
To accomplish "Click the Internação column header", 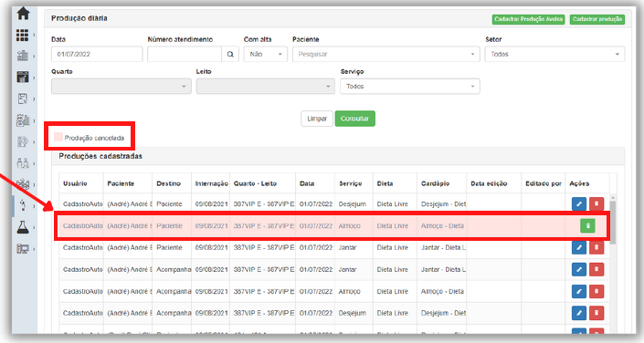I will pos(212,183).
